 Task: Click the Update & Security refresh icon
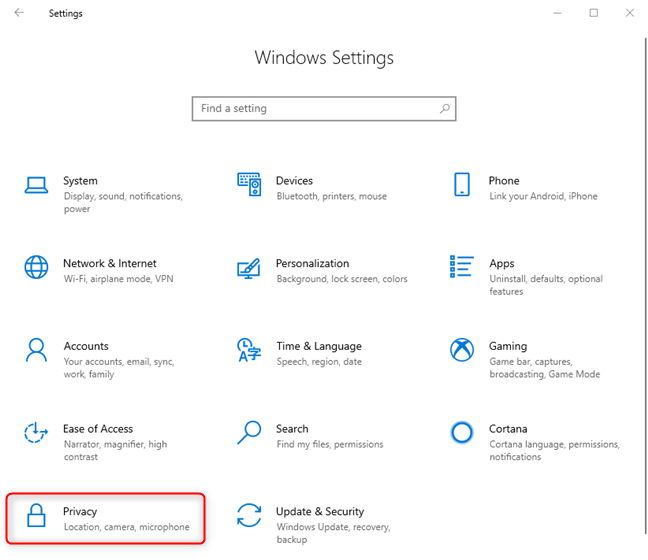(249, 515)
